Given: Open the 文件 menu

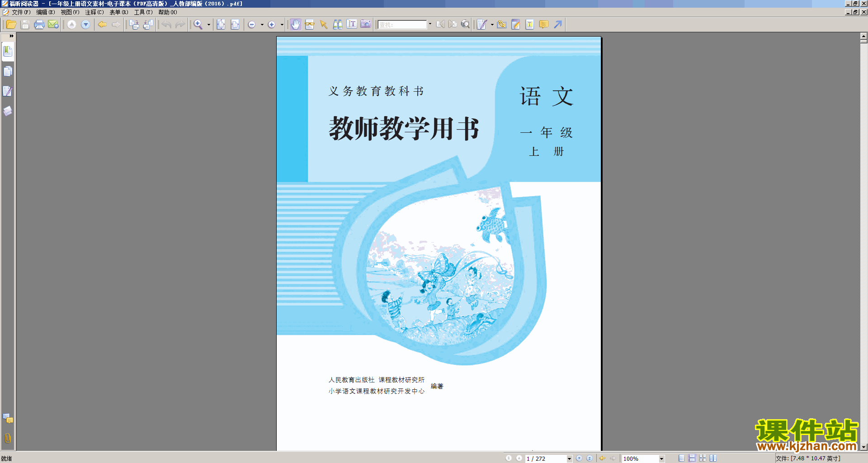Looking at the screenshot, I should pos(21,12).
